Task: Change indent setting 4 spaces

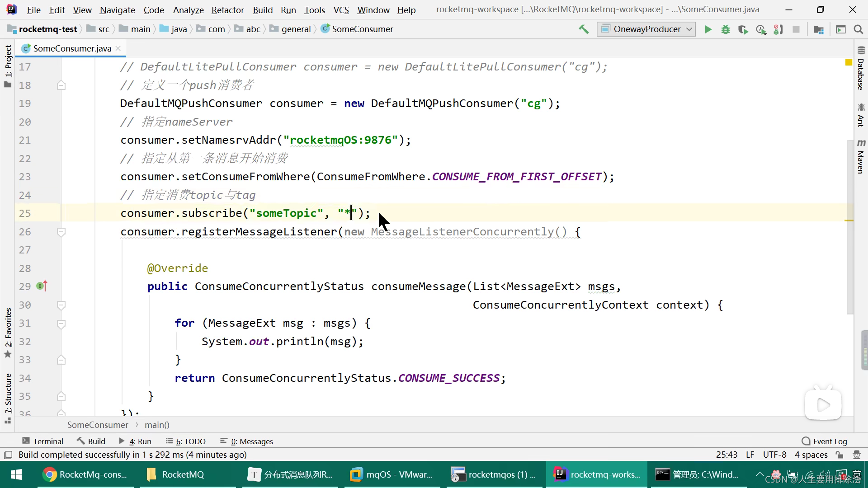Action: point(811,455)
